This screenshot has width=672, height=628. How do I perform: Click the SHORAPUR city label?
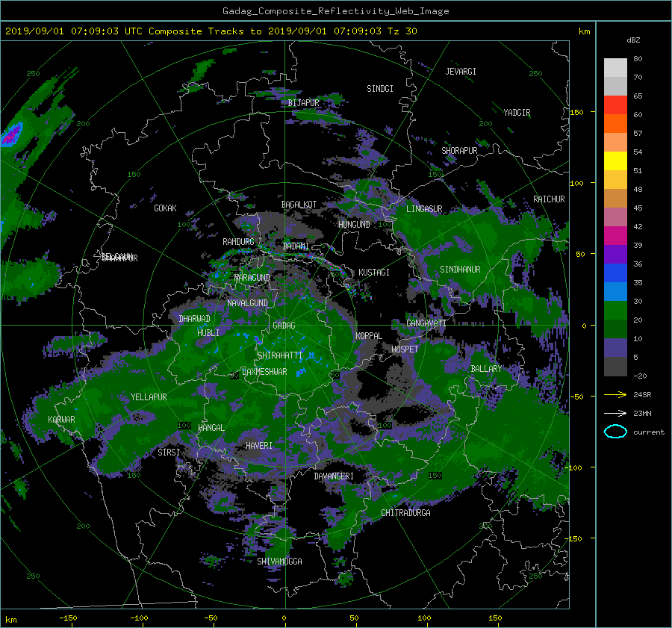pyautogui.click(x=459, y=151)
